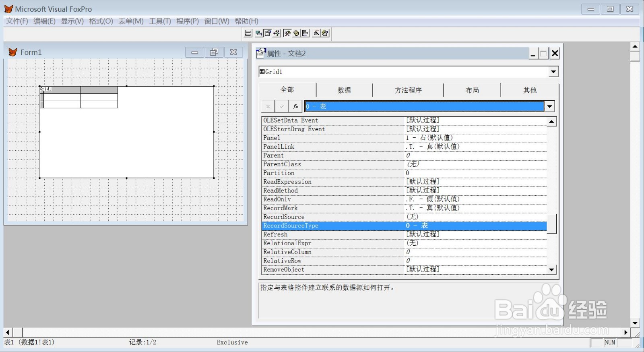
Task: Open the 格式(O) menu
Action: [x=101, y=21]
